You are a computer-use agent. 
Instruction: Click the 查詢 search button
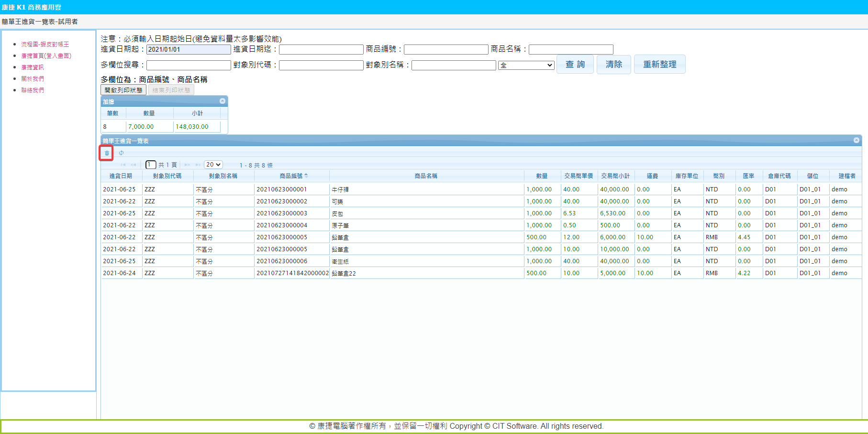point(575,64)
